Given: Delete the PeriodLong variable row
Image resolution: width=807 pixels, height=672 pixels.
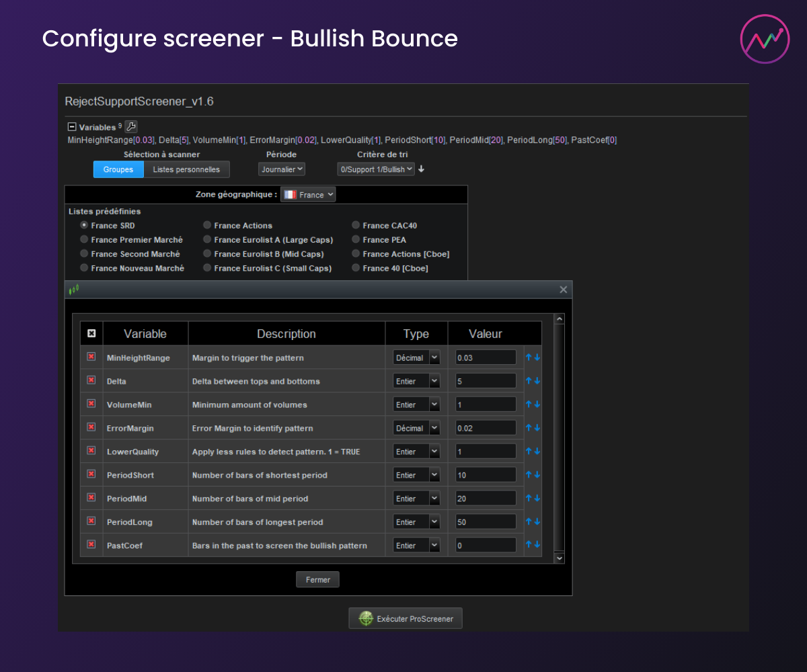Looking at the screenshot, I should [x=91, y=521].
